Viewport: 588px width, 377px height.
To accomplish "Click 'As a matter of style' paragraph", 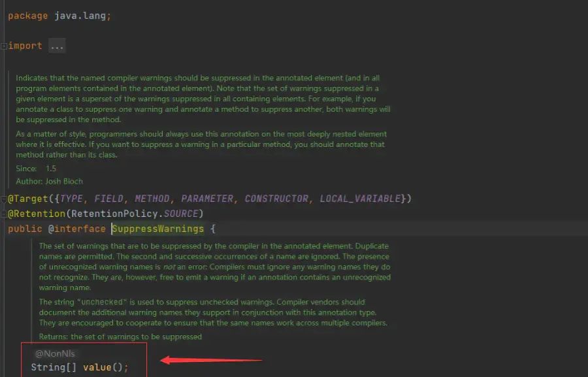I will point(201,144).
